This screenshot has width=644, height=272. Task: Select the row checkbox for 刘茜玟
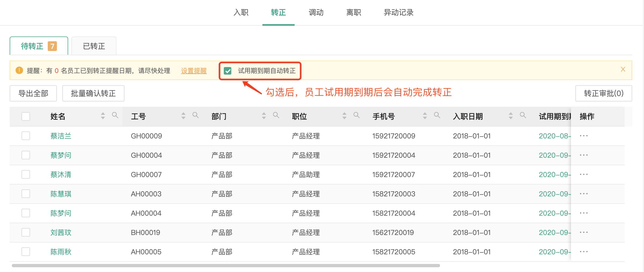coord(26,232)
